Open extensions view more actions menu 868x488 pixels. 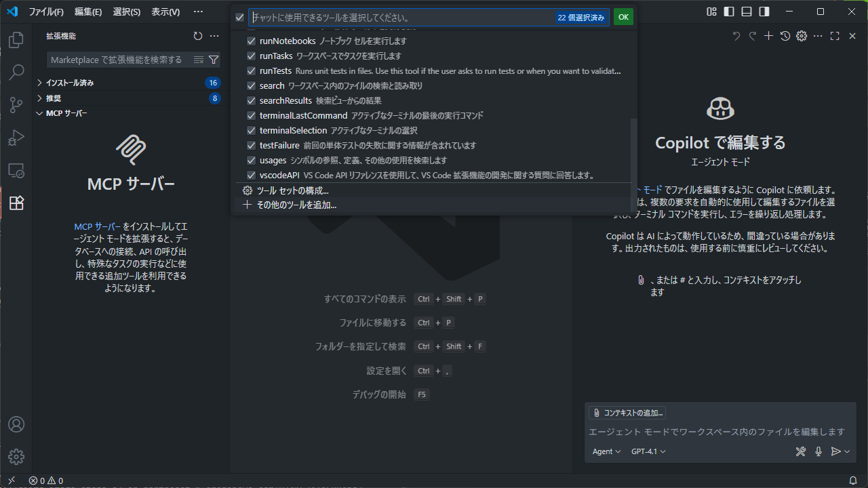[214, 36]
